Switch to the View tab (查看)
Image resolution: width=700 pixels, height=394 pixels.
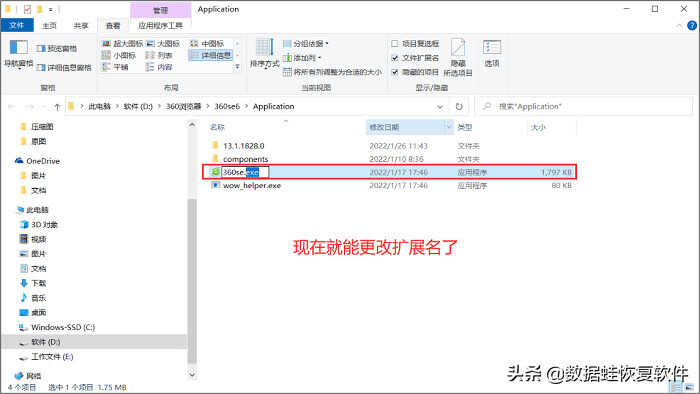113,26
